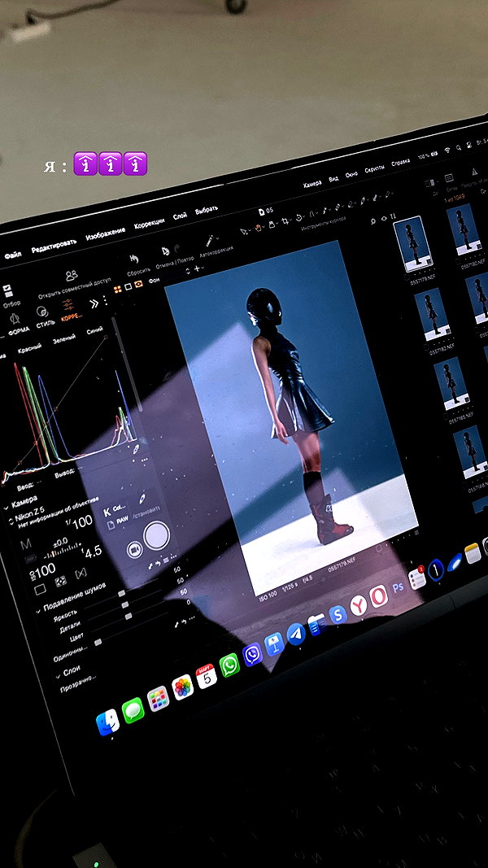This screenshot has width=488, height=868.
Task: Switch viewer to single-view square icon
Action: (128, 286)
